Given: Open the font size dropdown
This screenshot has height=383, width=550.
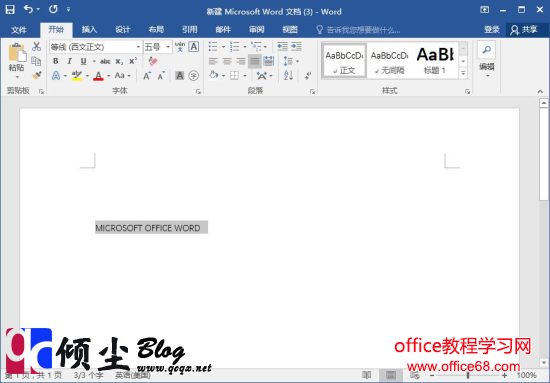Looking at the screenshot, I should click(168, 47).
